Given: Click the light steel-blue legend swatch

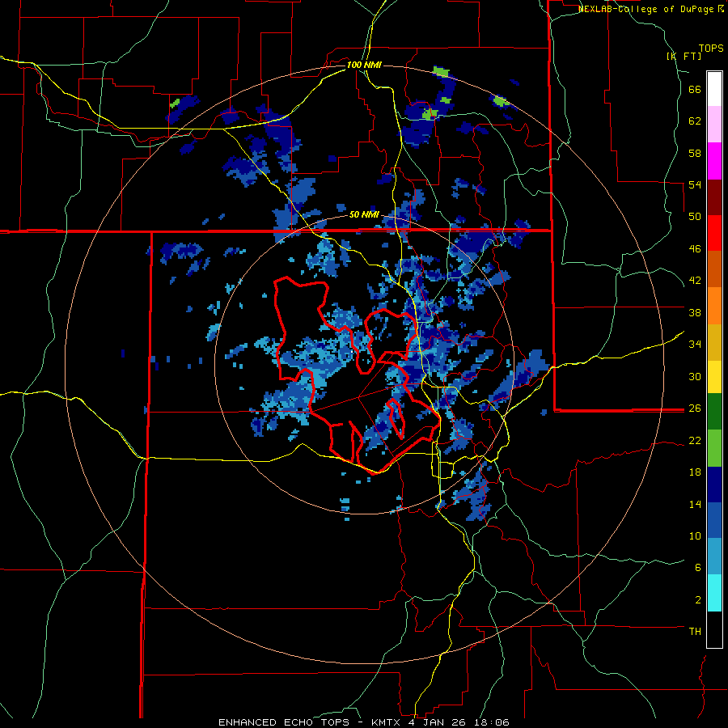Looking at the screenshot, I should (x=714, y=557).
